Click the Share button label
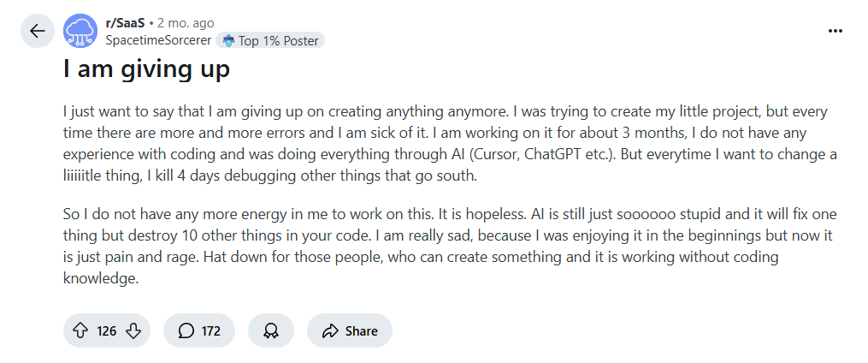 [x=362, y=330]
